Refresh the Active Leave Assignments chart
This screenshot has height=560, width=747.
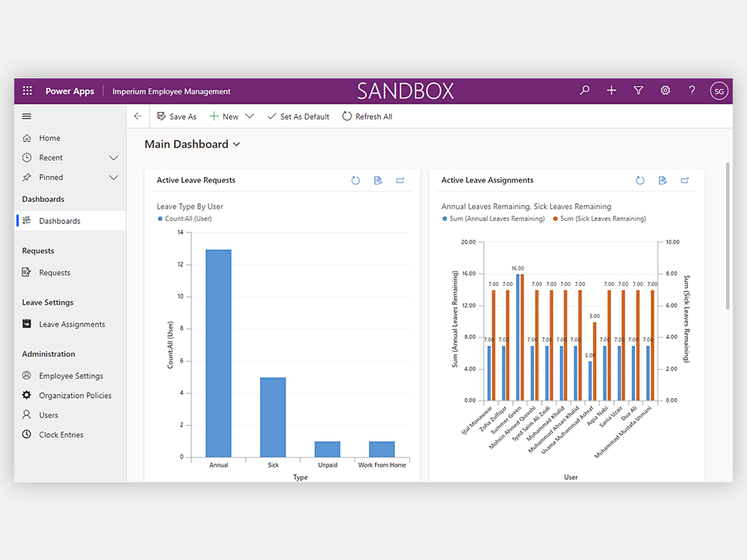(640, 180)
